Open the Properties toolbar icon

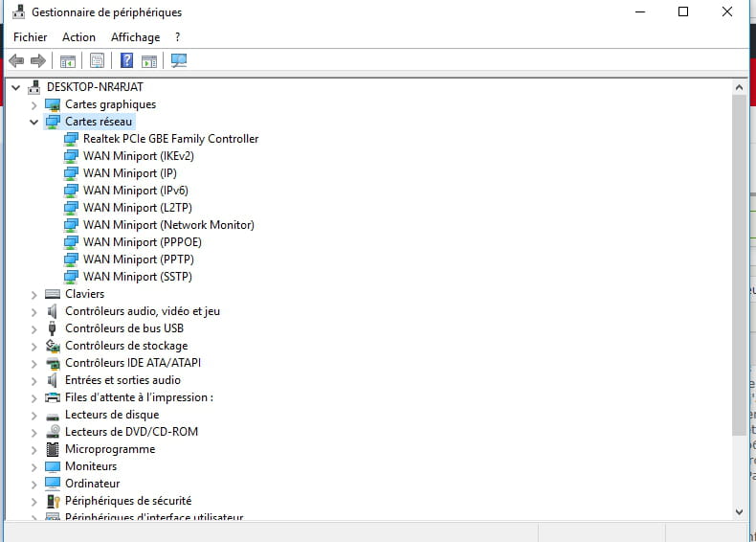click(x=97, y=61)
